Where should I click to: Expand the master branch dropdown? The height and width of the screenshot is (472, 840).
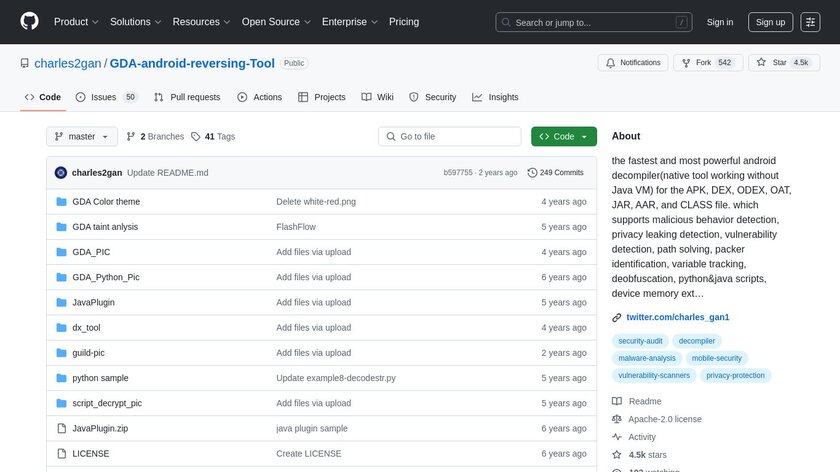[x=82, y=137]
